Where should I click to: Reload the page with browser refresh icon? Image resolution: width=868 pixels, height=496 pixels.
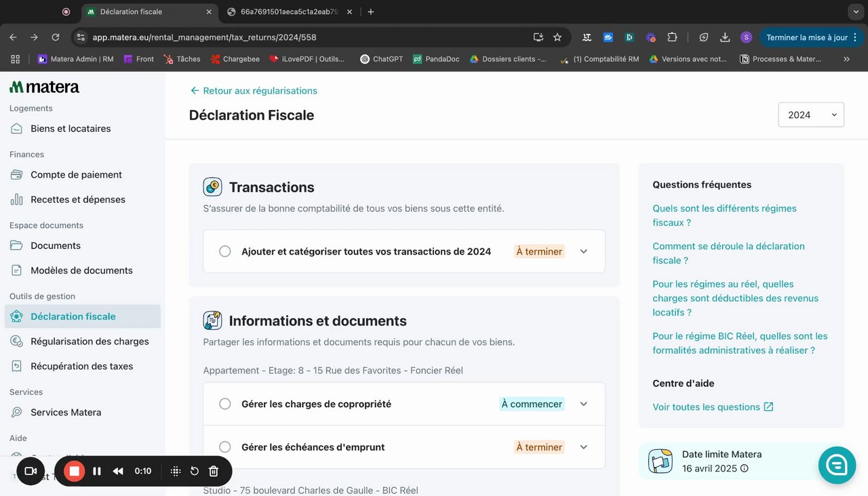tap(56, 37)
